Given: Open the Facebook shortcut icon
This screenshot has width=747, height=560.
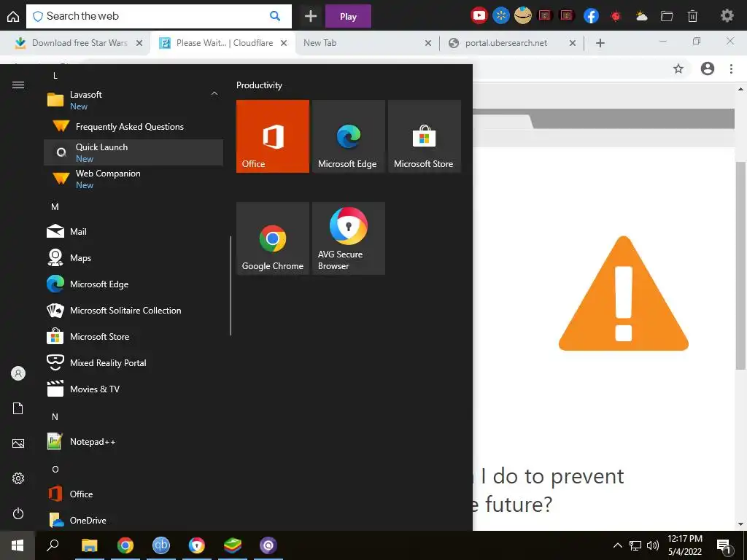Looking at the screenshot, I should pos(591,16).
